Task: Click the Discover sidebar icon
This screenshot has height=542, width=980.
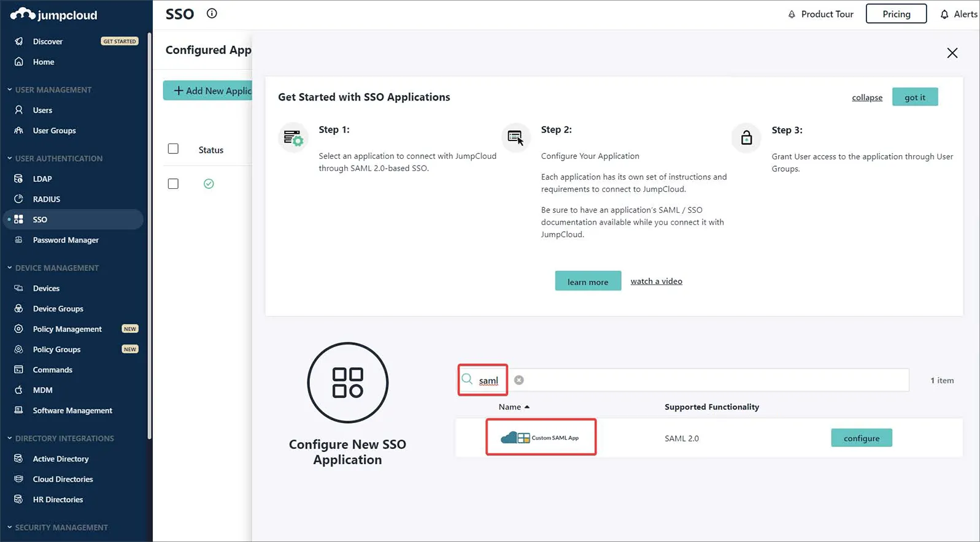Action: pyautogui.click(x=19, y=41)
